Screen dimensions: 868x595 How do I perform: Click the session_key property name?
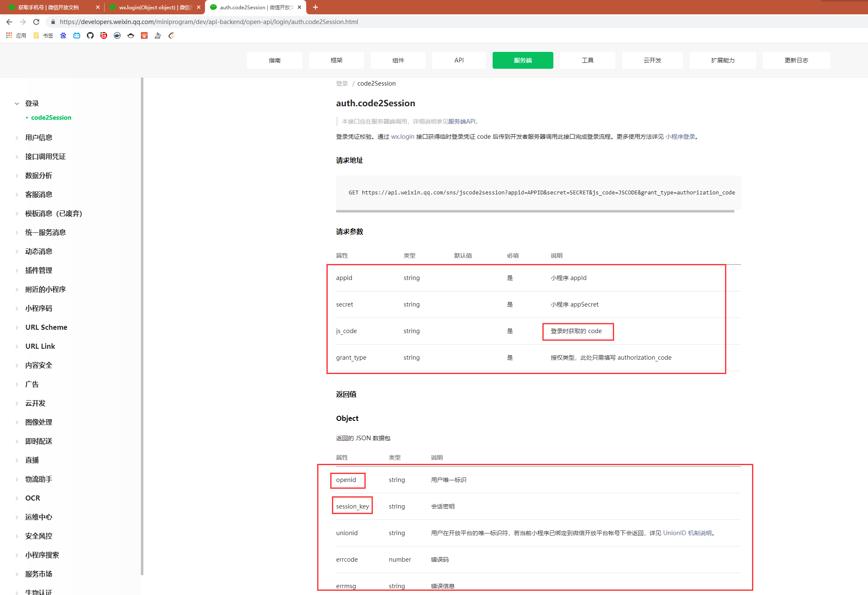click(x=353, y=506)
